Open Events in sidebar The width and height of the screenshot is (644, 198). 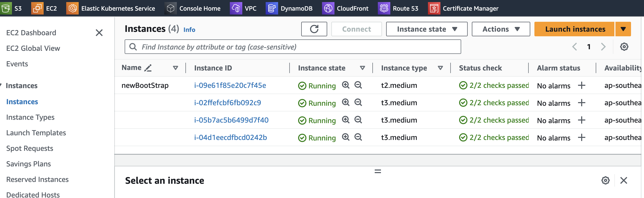17,64
